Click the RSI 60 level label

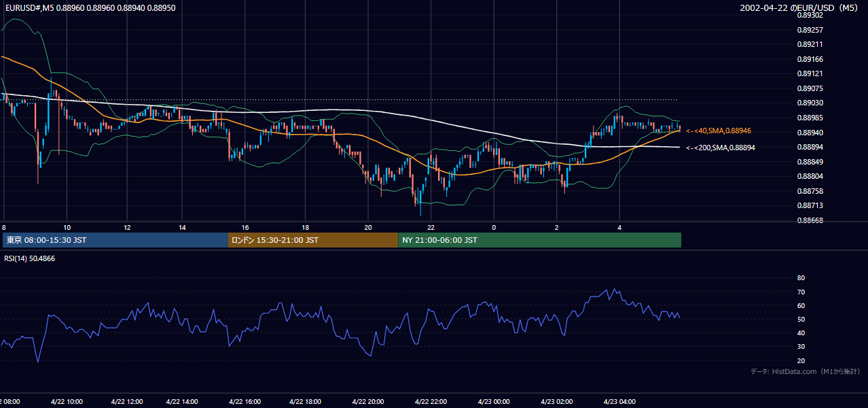801,305
